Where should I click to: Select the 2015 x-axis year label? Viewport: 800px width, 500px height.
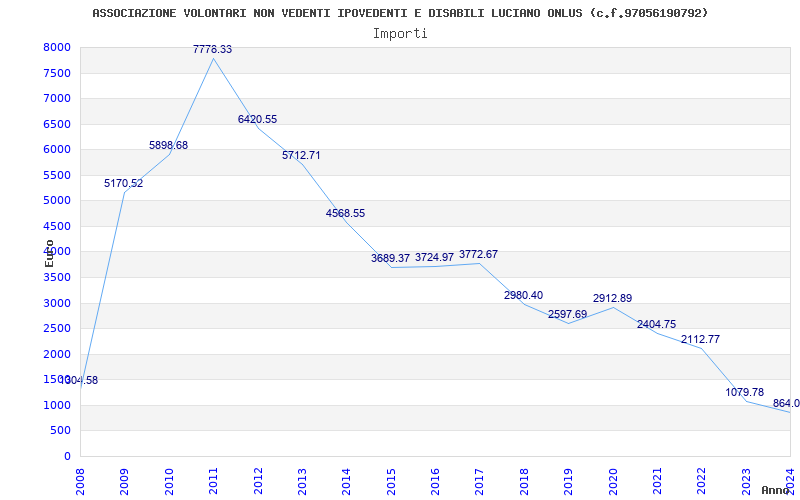coord(391,481)
